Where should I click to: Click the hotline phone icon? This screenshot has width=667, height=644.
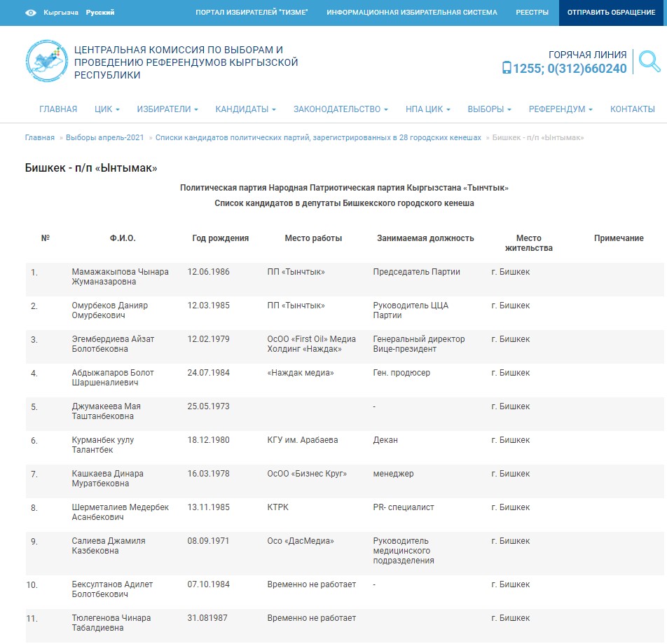click(507, 68)
